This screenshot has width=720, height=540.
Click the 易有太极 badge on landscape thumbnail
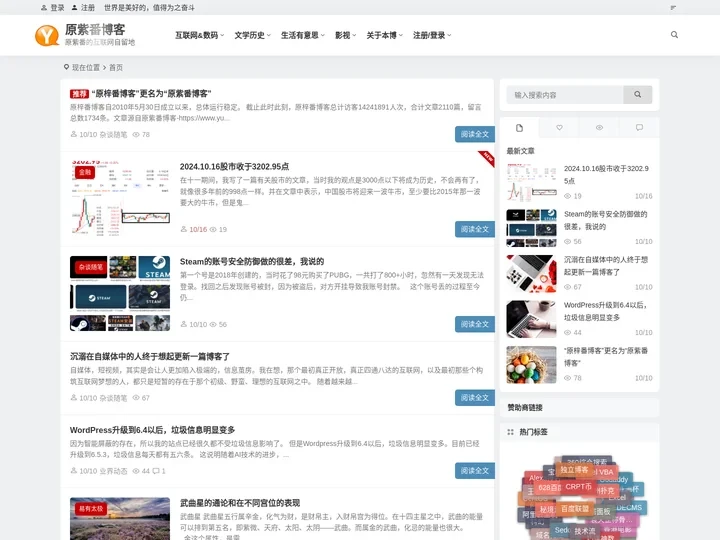pyautogui.click(x=91, y=509)
